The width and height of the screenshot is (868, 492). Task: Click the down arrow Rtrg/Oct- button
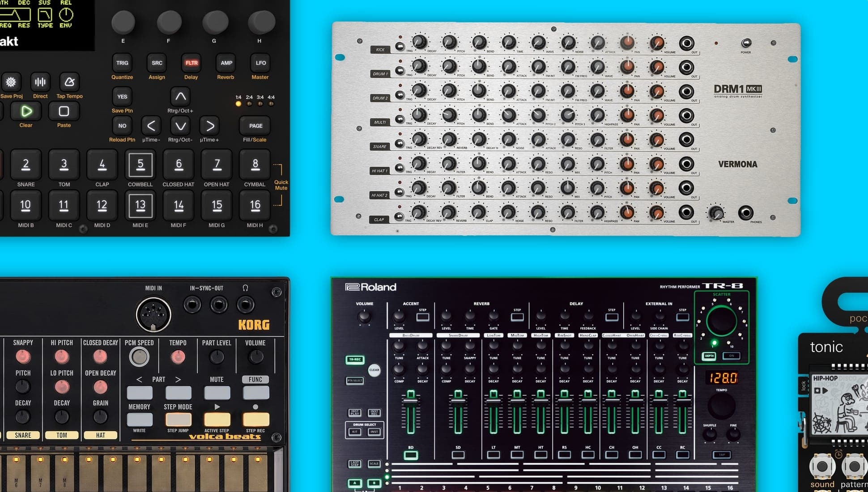coord(180,126)
